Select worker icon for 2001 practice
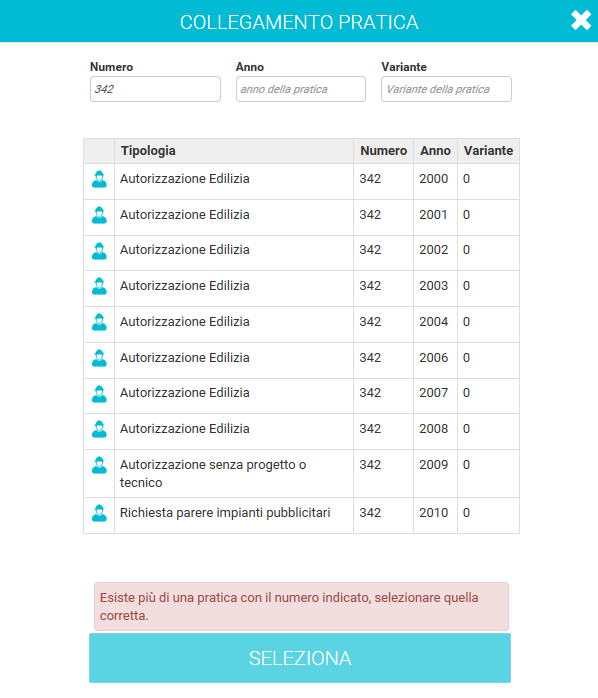The width and height of the screenshot is (598, 698). [99, 215]
